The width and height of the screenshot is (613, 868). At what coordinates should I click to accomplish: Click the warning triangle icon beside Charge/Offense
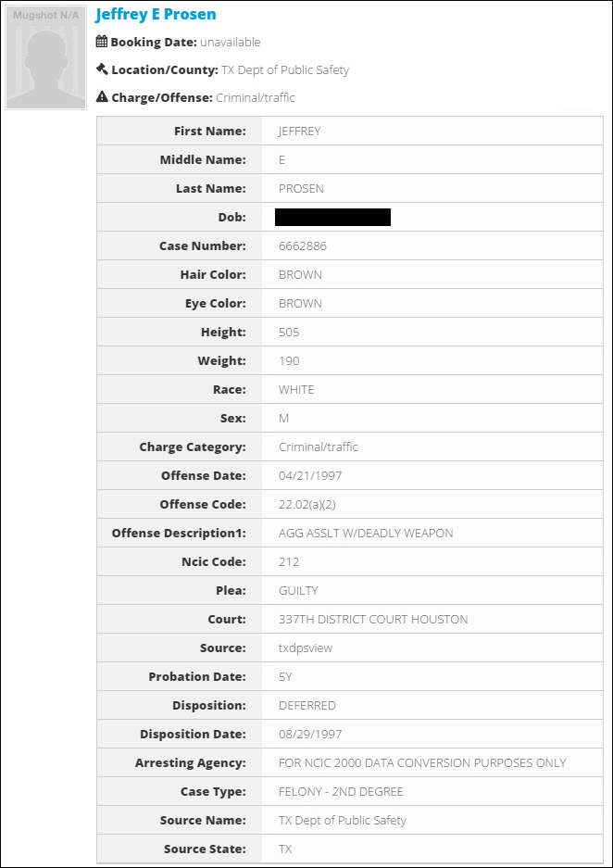[x=101, y=97]
